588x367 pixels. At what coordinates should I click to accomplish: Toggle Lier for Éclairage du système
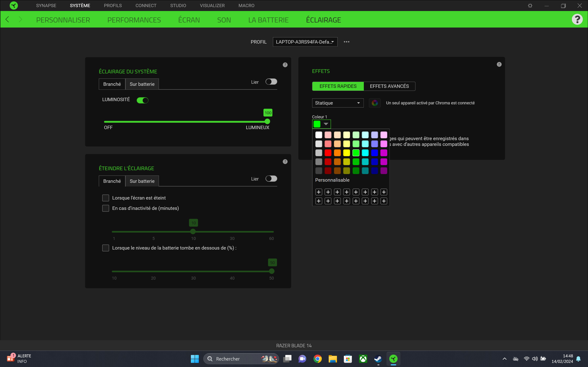(x=271, y=82)
